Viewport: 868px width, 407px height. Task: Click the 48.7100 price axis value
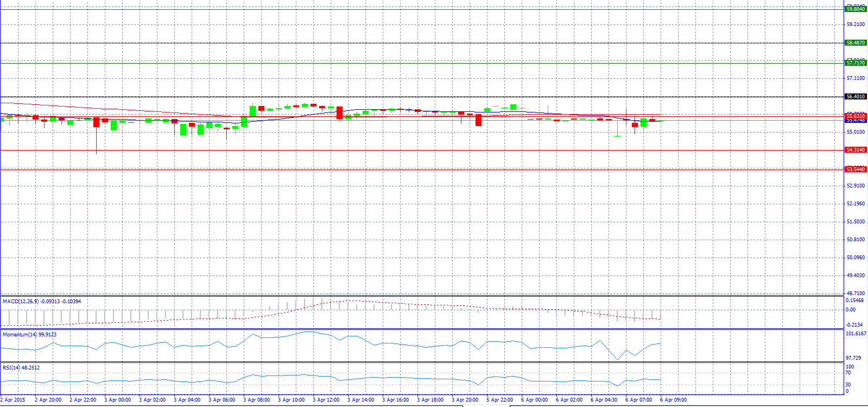point(856,293)
